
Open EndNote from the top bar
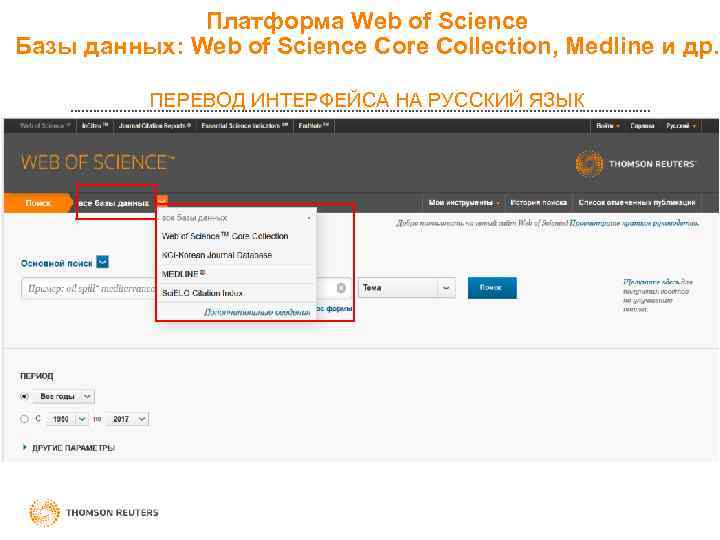point(314,125)
